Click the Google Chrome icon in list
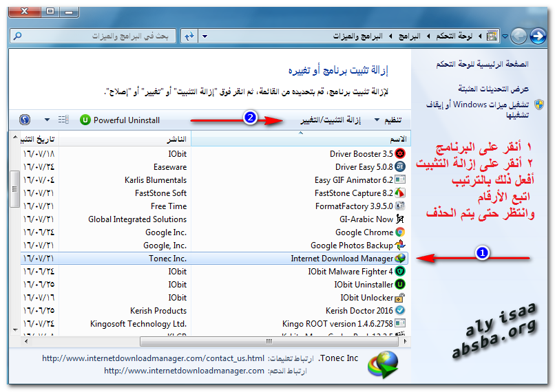Image resolution: width=555 pixels, height=392 pixels. coord(400,232)
